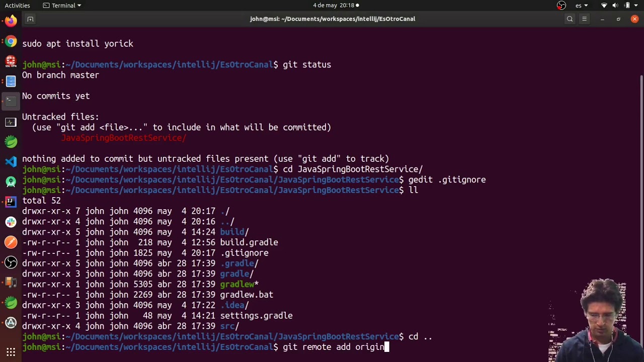This screenshot has height=362, width=644.
Task: Open the volume indicator
Action: tap(615, 6)
